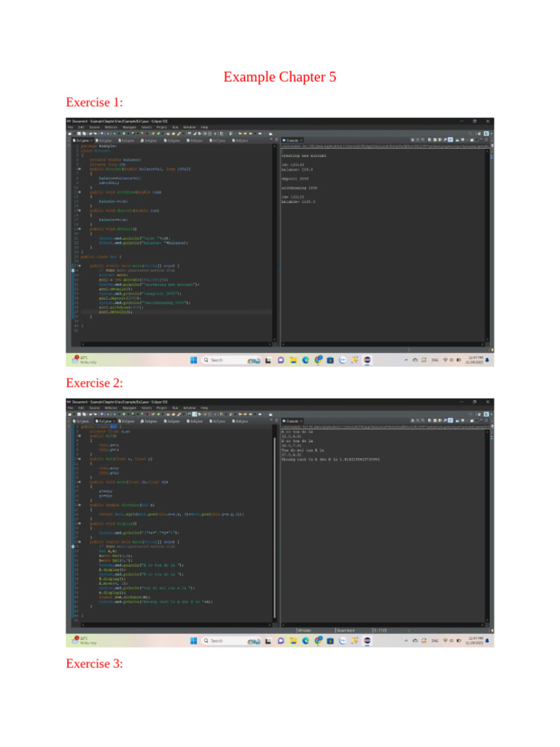Click the Windows Start icon in Exercise 1 taskbar

pyautogui.click(x=194, y=360)
